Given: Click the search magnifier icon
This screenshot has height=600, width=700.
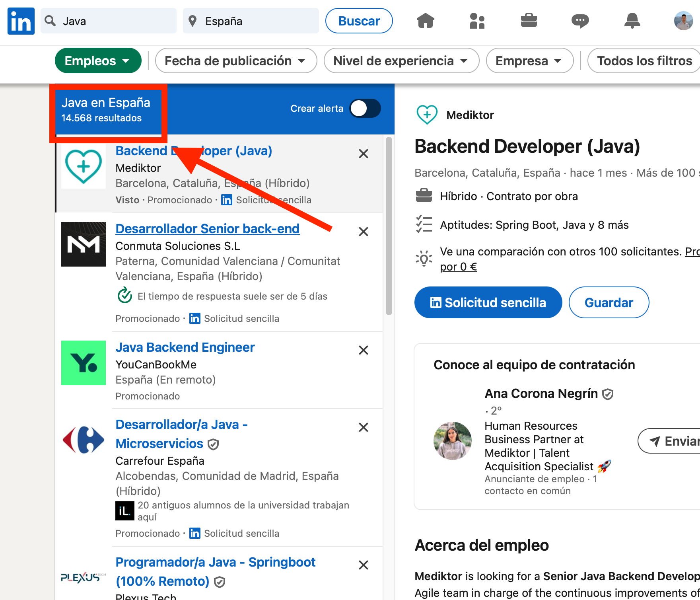Looking at the screenshot, I should [50, 21].
